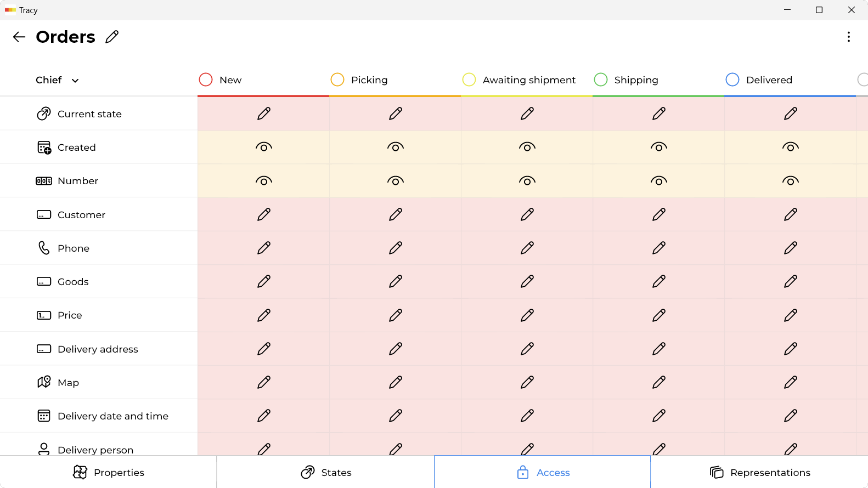Open the Representations tab
Screen dimensions: 868x488
tap(759, 472)
